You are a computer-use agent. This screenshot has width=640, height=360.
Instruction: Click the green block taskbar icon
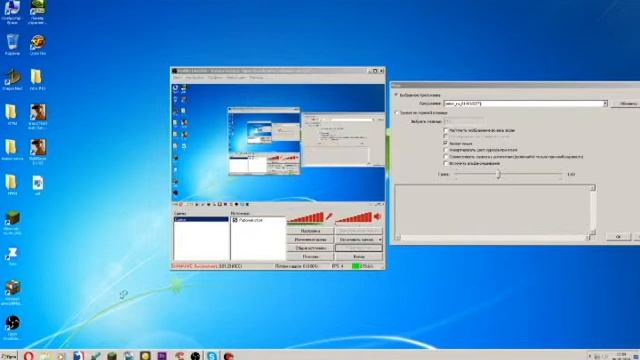[112, 356]
